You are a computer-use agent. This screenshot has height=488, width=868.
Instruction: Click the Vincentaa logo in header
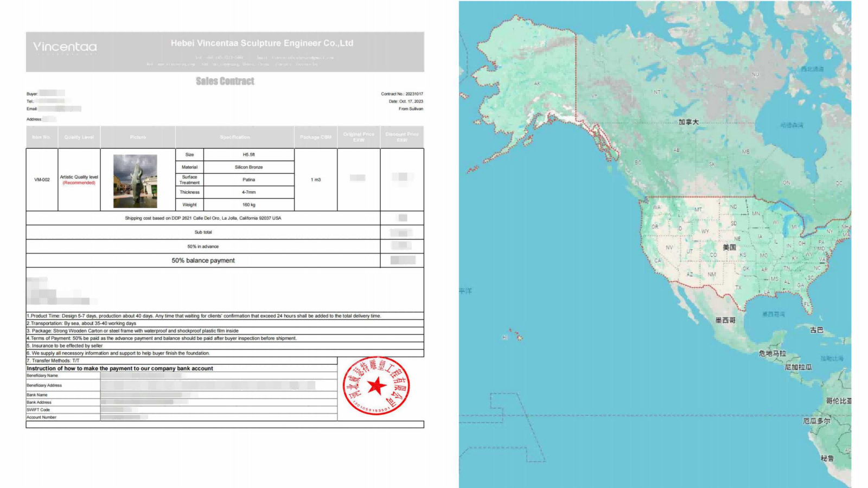point(65,47)
